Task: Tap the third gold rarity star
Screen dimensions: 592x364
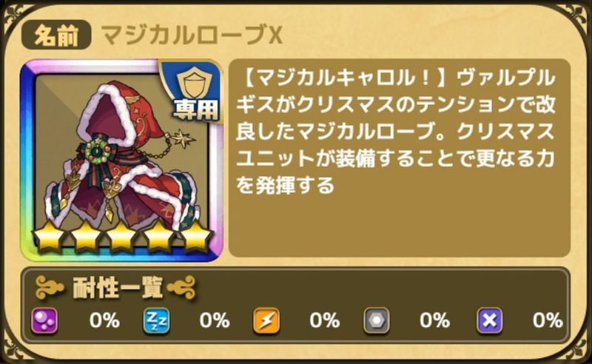Action: click(x=122, y=237)
